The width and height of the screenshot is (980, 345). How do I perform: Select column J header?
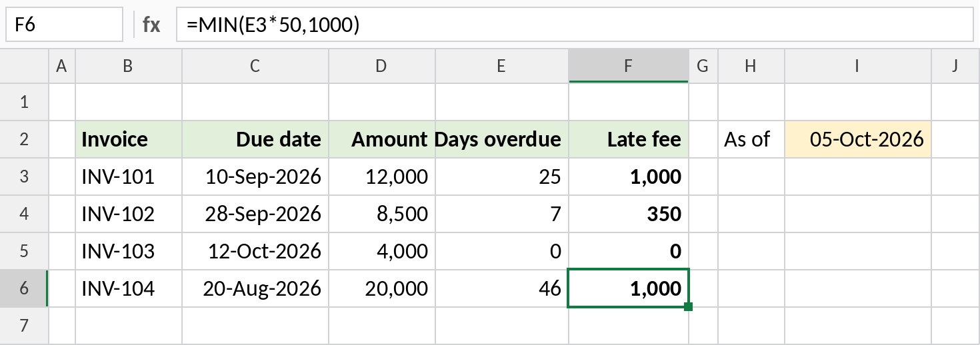(x=955, y=65)
